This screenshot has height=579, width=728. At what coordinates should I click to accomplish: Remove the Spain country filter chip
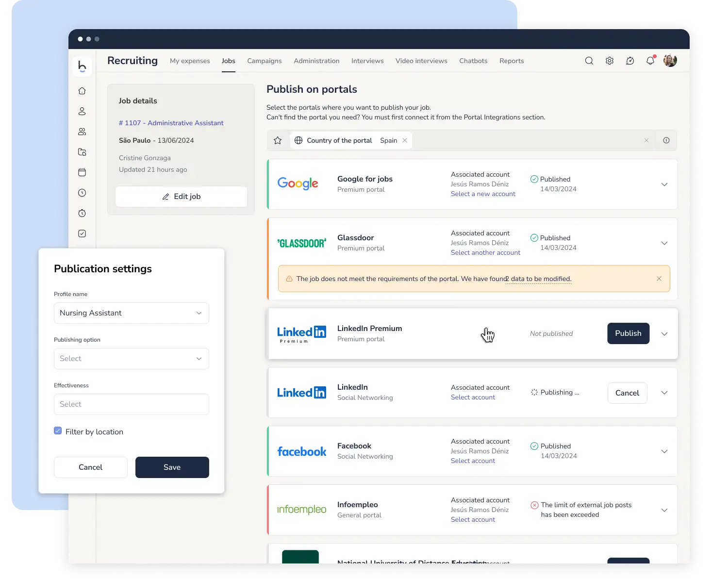pos(405,140)
